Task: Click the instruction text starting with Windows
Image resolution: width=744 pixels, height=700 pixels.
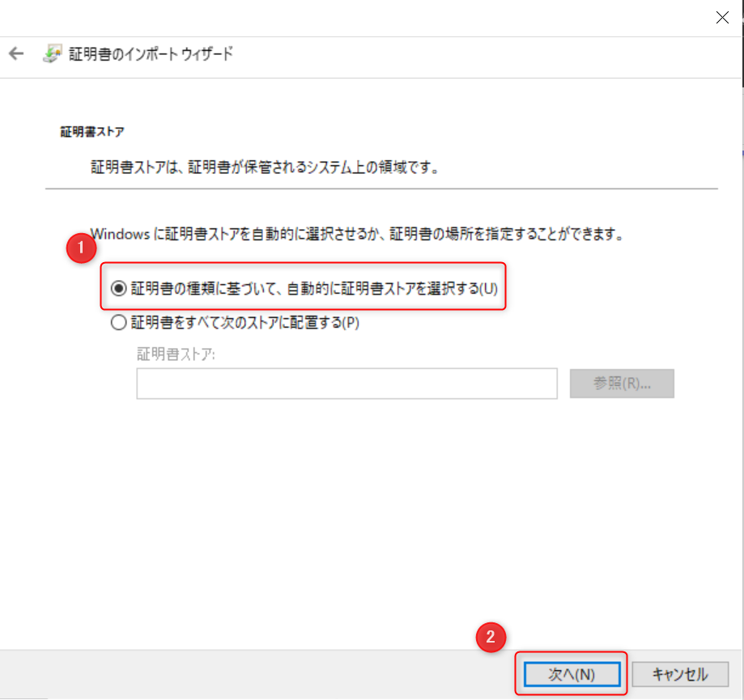Action: 356,234
